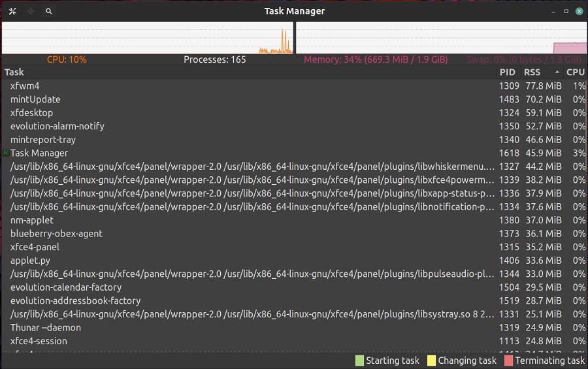The height and width of the screenshot is (369, 588).
Task: Sort processes by the Task column header
Action: tap(250, 72)
